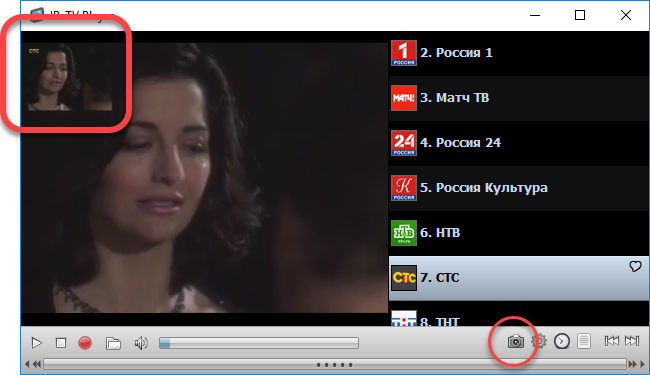Click the main video playback area
The width and height of the screenshot is (650, 375).
coord(204,178)
